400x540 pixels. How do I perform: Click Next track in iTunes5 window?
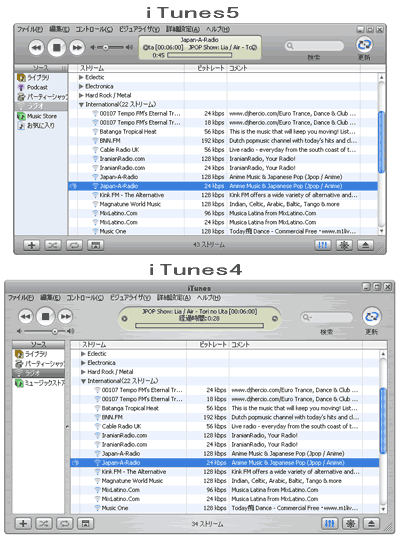(x=76, y=47)
